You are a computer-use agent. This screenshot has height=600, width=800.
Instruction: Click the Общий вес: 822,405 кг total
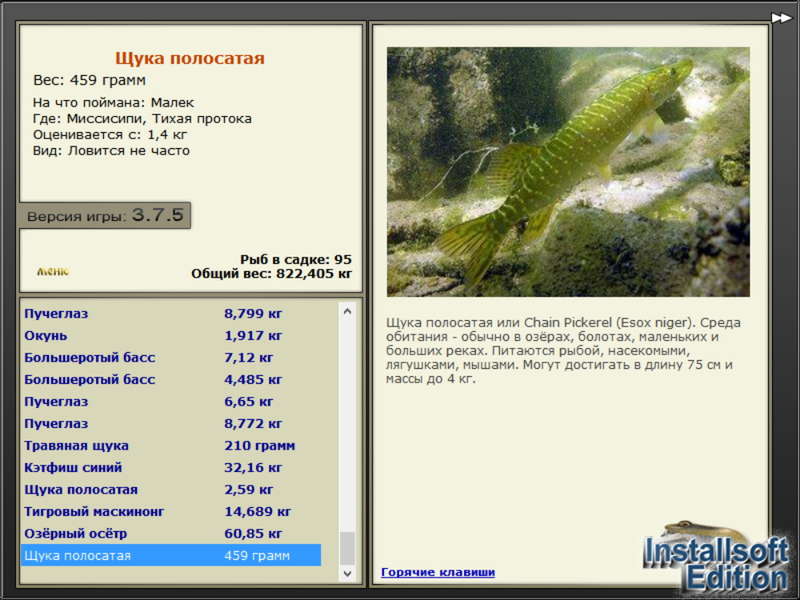point(271,274)
